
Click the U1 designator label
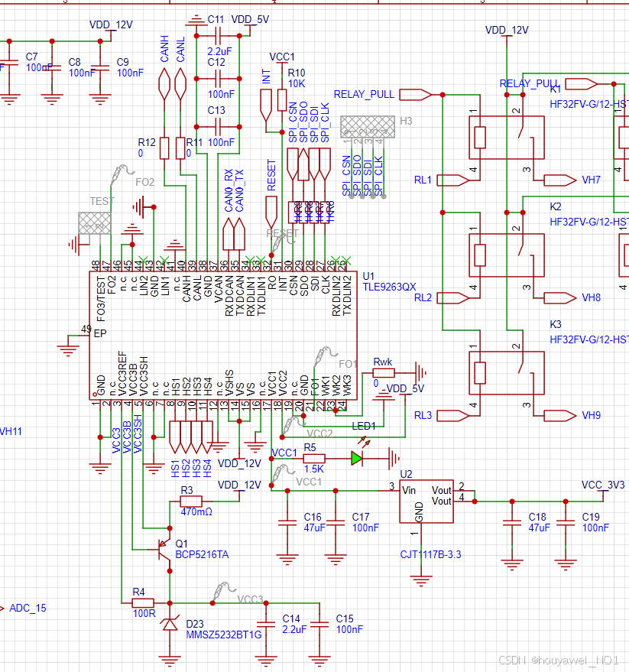[368, 276]
